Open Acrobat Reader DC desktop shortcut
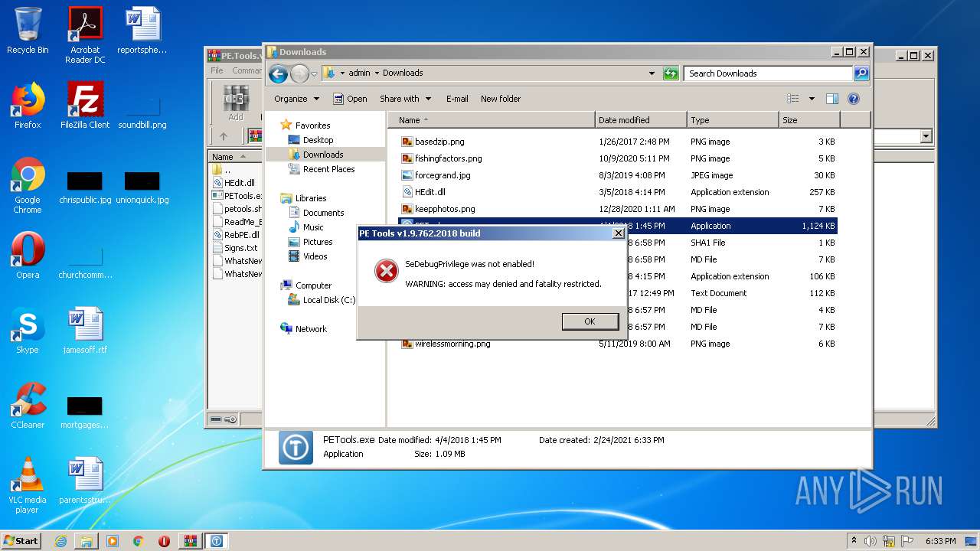The width and height of the screenshot is (980, 551). pyautogui.click(x=85, y=35)
